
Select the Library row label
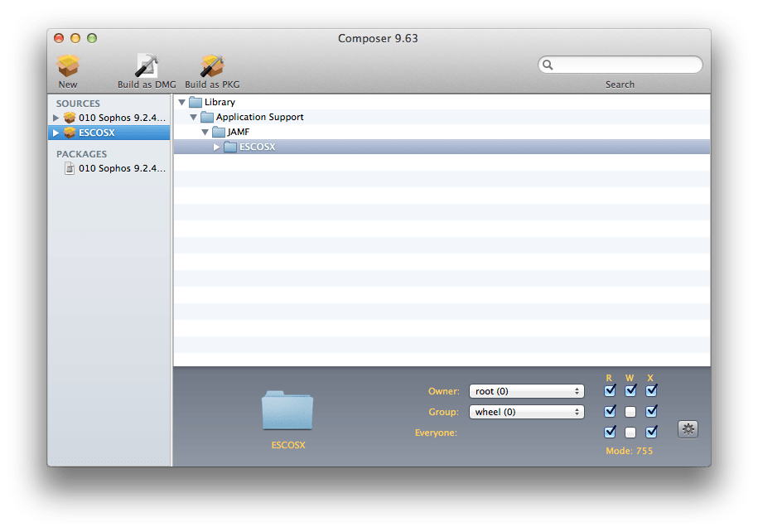coord(220,102)
